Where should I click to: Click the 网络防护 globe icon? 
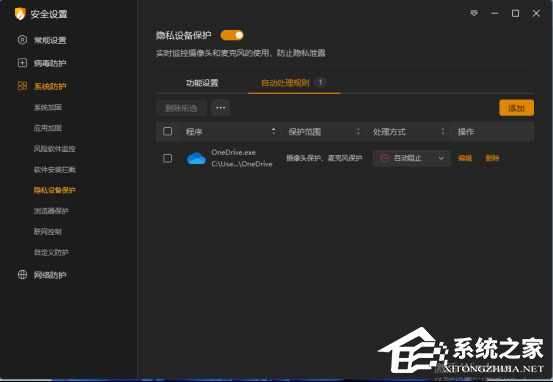tap(22, 274)
